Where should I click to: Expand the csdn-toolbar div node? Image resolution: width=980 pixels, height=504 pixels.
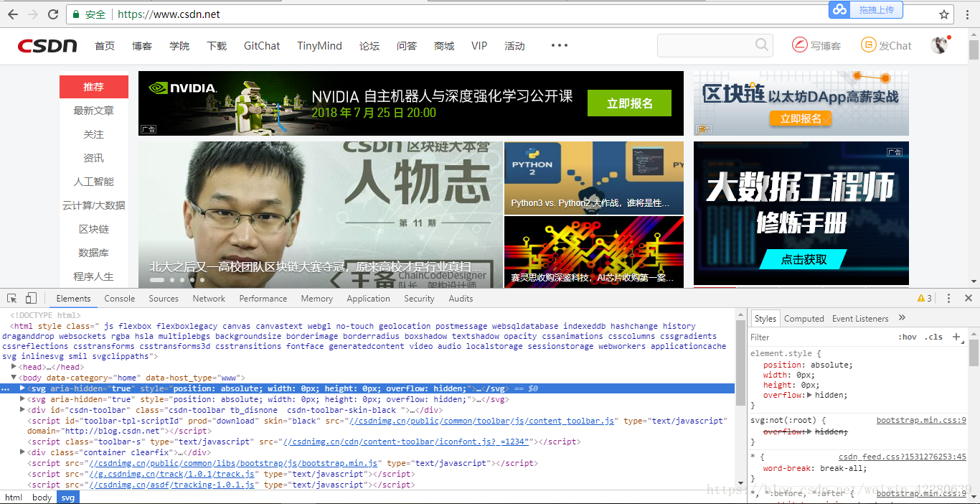[22, 410]
